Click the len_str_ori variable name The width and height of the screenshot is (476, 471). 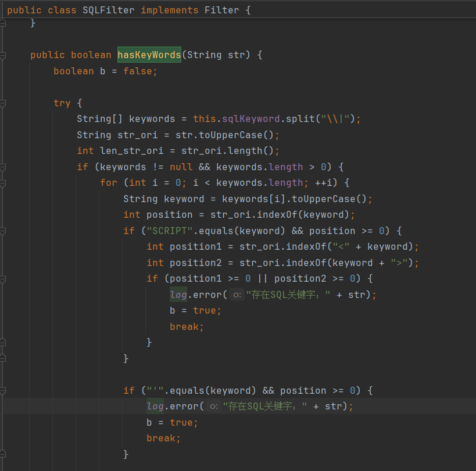tap(132, 151)
